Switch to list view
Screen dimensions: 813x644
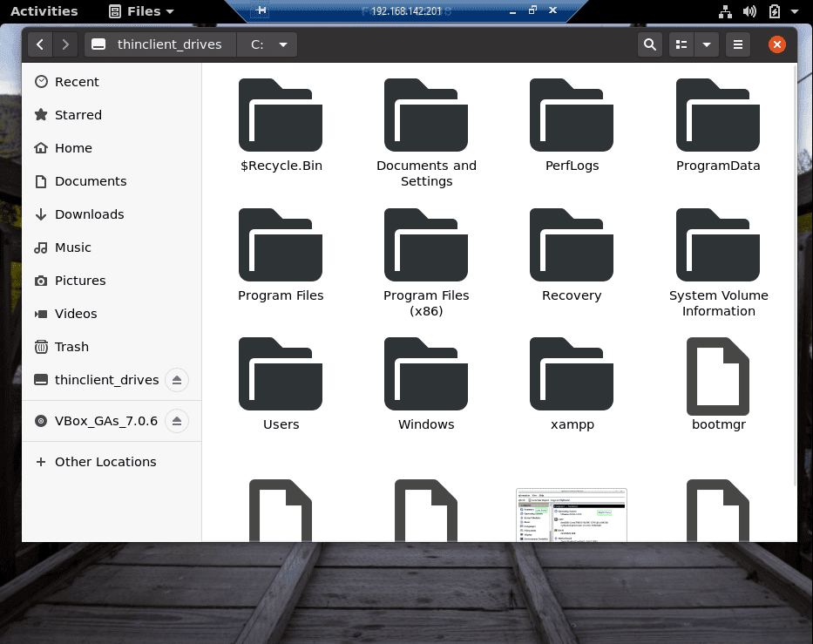(681, 44)
